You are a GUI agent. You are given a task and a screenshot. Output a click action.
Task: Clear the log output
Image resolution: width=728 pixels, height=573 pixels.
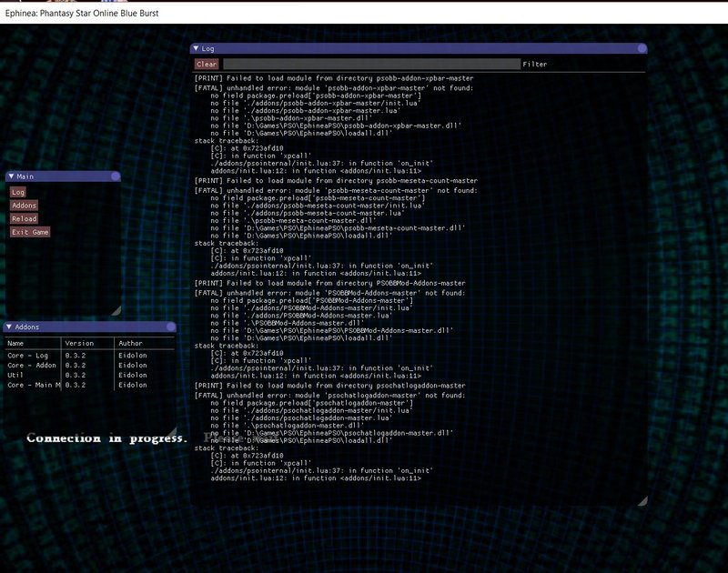pyautogui.click(x=207, y=65)
